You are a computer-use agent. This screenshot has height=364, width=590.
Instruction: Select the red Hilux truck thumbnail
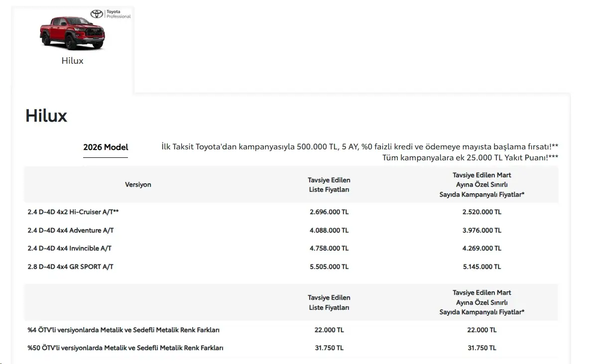(x=72, y=33)
